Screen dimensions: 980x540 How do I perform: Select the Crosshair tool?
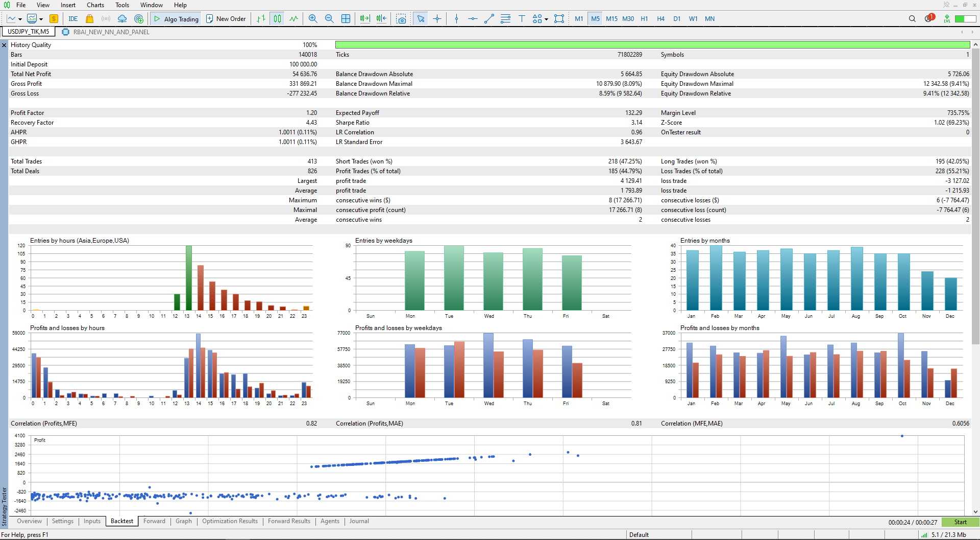(x=437, y=19)
